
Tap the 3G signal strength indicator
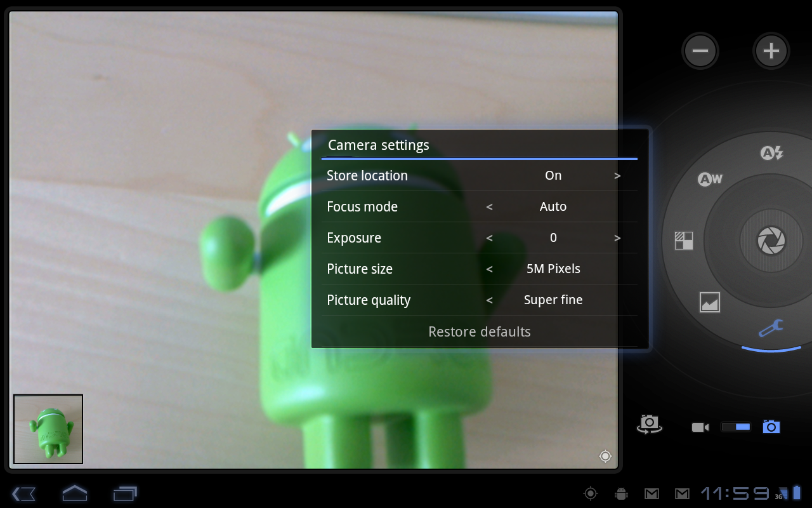tap(781, 493)
